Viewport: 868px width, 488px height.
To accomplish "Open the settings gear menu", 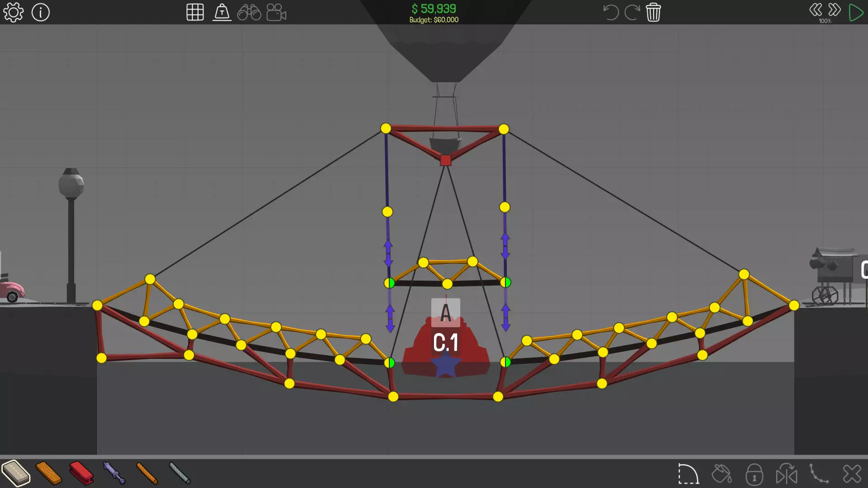I will [x=13, y=12].
